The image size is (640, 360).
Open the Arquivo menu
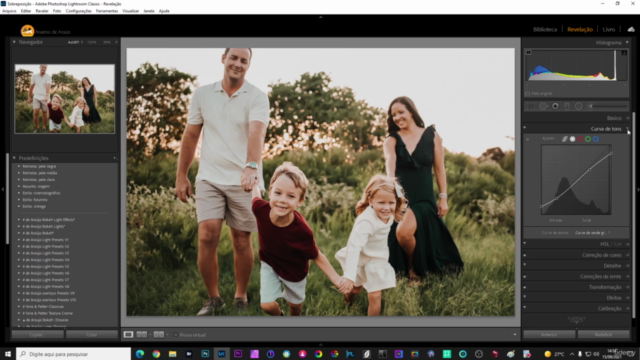pos(9,11)
